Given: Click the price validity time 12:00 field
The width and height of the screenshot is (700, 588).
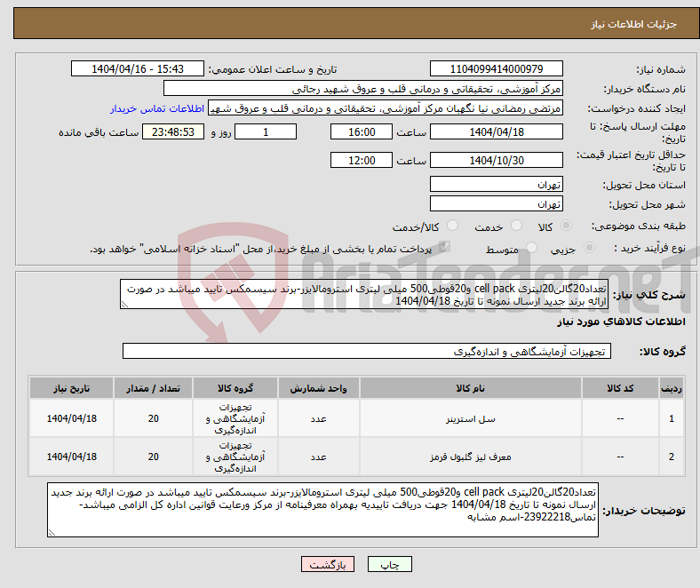Looking at the screenshot, I should click(362, 160).
